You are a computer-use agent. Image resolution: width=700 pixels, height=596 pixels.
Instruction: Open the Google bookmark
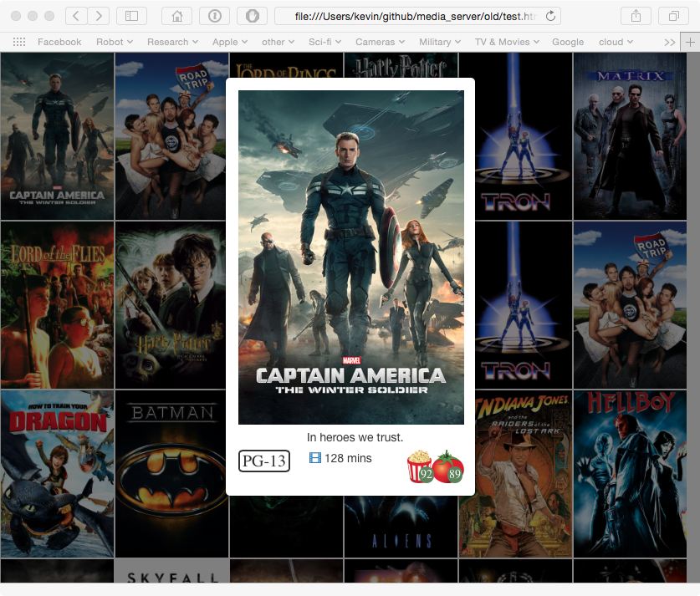coord(568,42)
